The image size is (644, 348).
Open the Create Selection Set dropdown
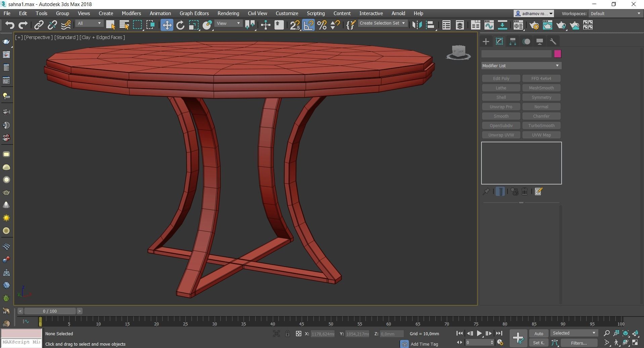pos(382,23)
